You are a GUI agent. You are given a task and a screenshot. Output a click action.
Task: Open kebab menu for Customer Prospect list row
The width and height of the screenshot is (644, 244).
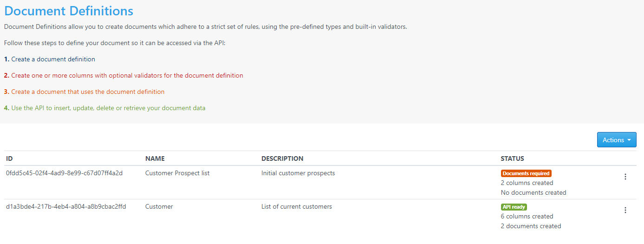[x=625, y=177]
